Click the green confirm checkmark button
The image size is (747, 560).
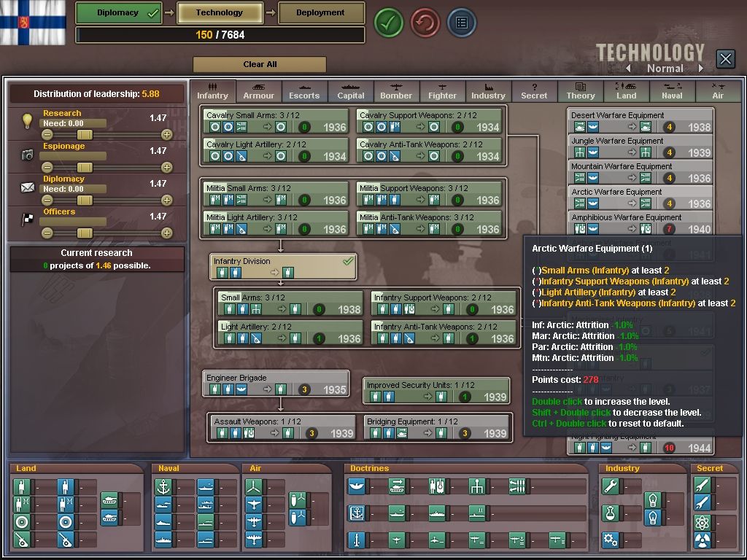tap(389, 23)
